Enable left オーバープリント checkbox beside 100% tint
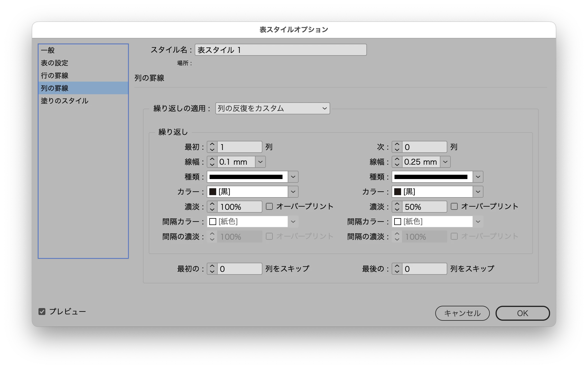588x369 pixels. (269, 206)
